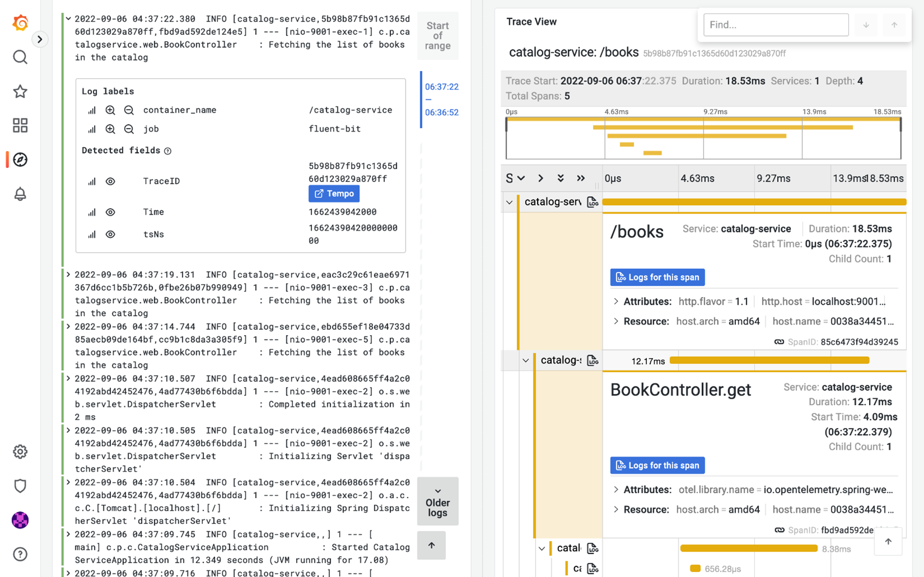The width and height of the screenshot is (924, 577).
Task: Toggle visibility of Time field
Action: click(110, 212)
